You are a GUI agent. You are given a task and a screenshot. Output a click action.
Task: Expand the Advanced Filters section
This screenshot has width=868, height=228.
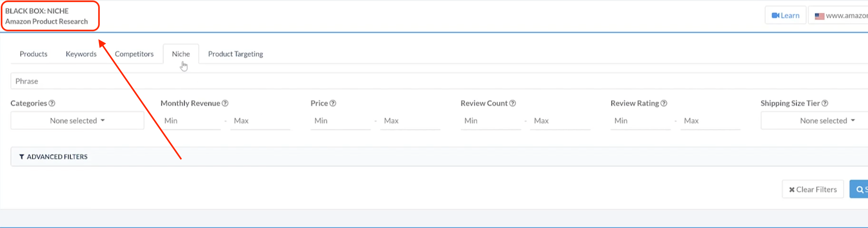click(x=57, y=157)
